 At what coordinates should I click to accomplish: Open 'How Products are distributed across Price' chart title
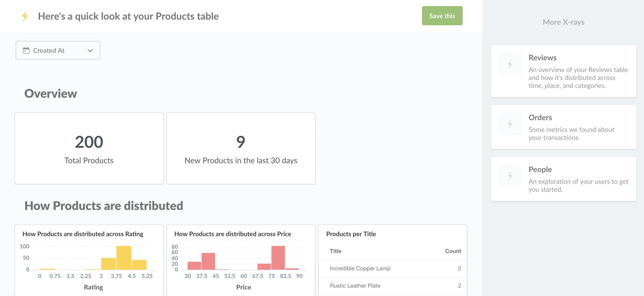(233, 234)
